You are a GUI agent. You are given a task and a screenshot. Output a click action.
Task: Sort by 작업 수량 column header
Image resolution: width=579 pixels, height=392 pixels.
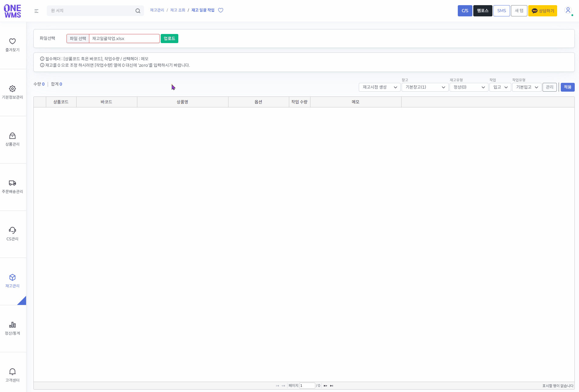click(300, 102)
